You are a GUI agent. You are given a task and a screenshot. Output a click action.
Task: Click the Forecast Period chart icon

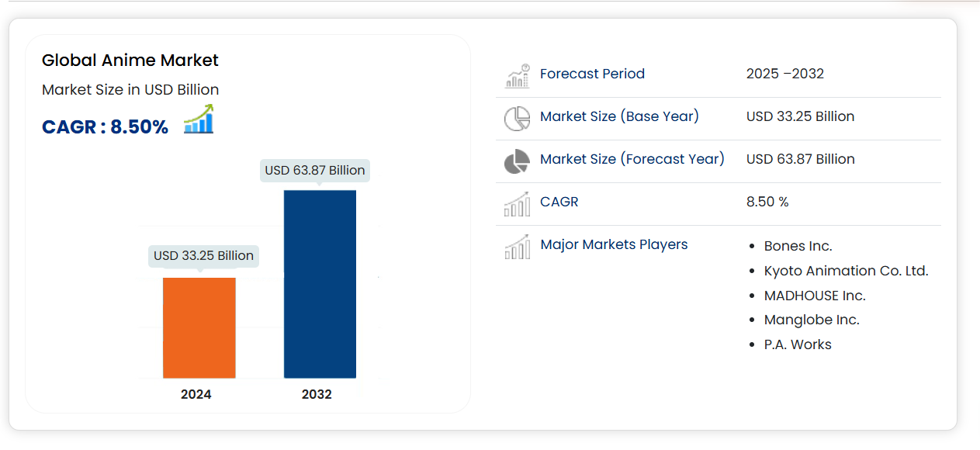click(517, 75)
